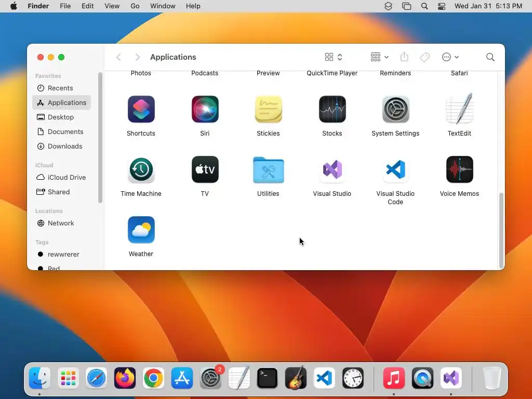
Task: Launch Firefox from the Dock
Action: pos(125,378)
